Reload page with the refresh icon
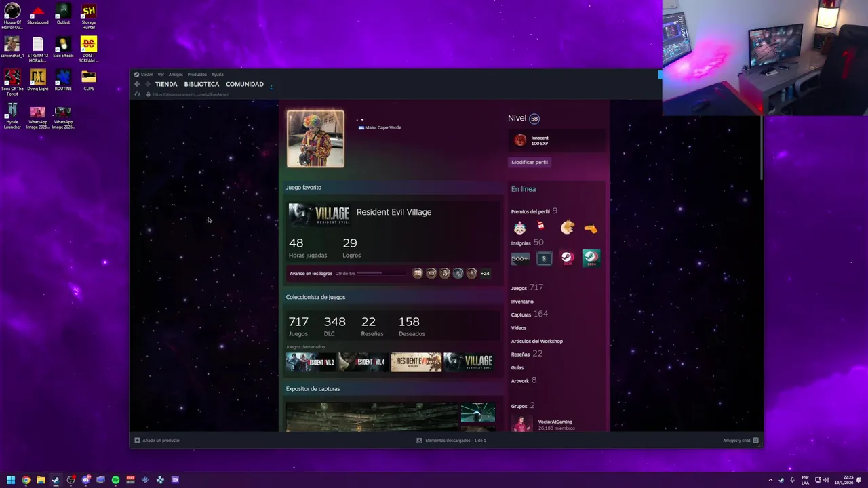868x488 pixels. [x=137, y=94]
